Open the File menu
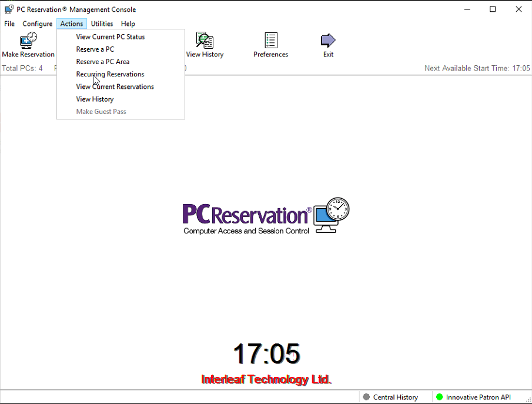The width and height of the screenshot is (532, 404). pyautogui.click(x=9, y=24)
